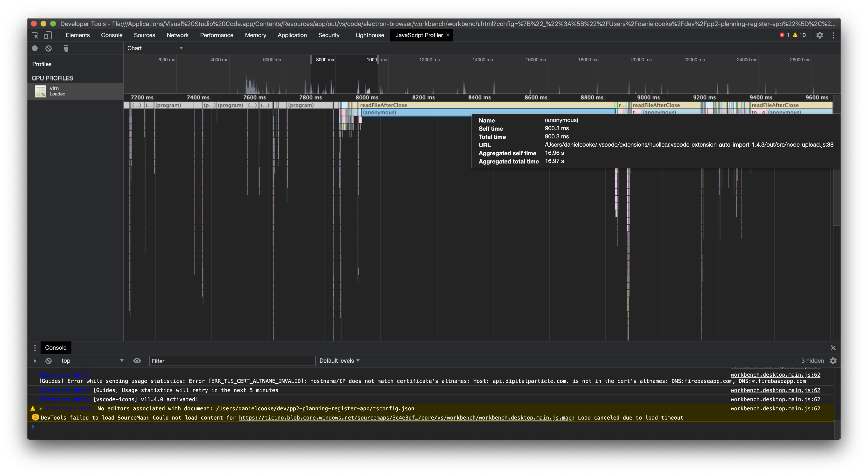Create a live expression with eye icon
This screenshot has width=868, height=475.
point(137,360)
